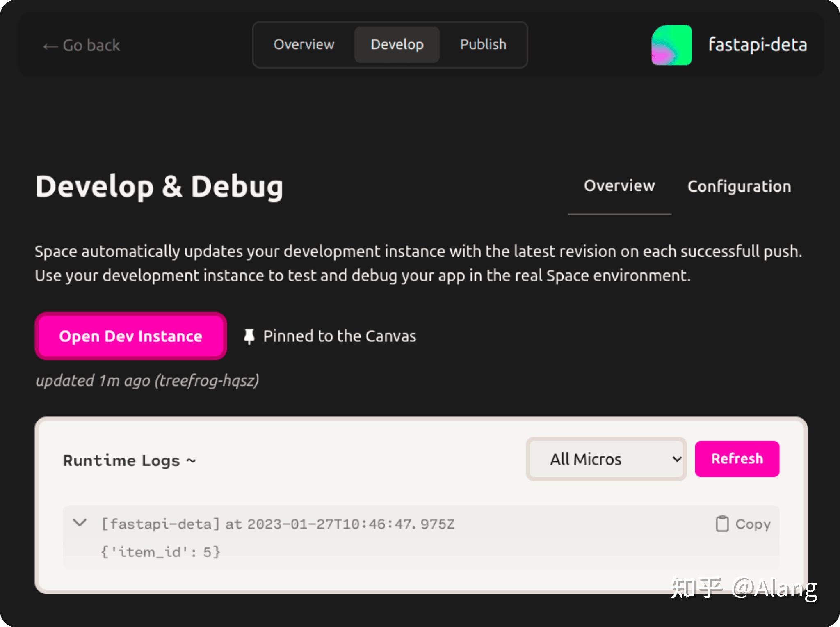Click the fastapi-deta app gradient icon
840x627 pixels.
671,45
